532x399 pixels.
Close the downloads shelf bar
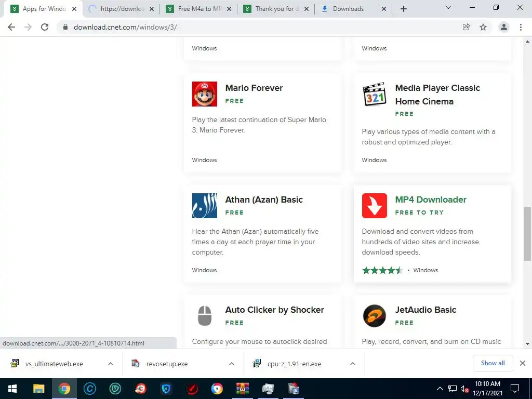[523, 363]
